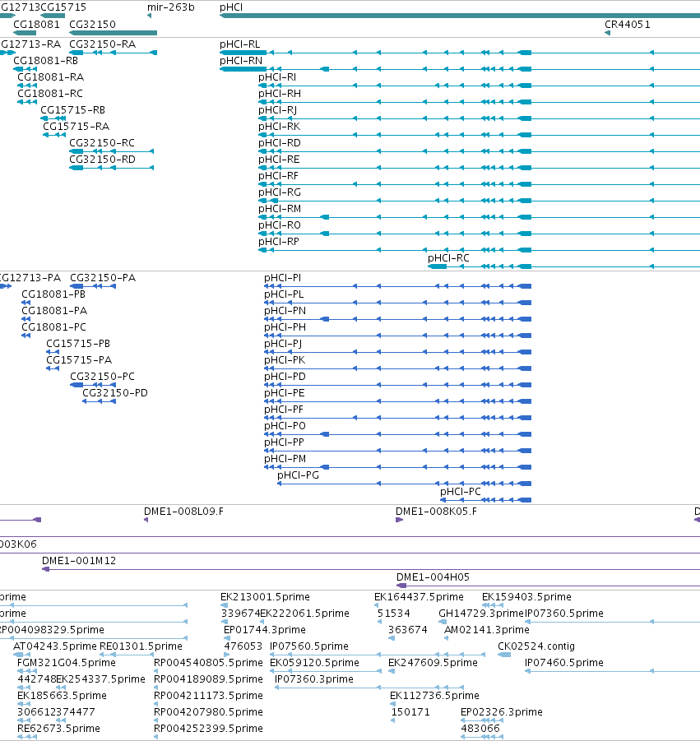Click the pHCl-RN transcript label
The image size is (700, 741).
[241, 61]
